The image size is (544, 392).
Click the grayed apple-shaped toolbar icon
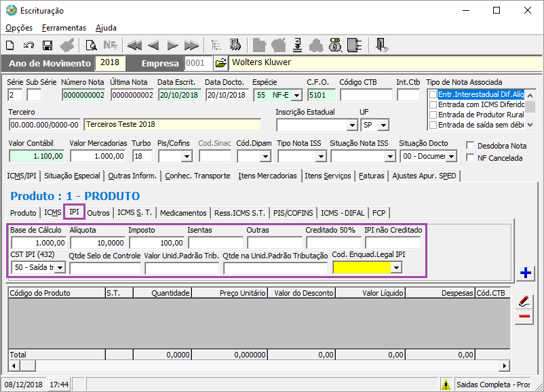[279, 45]
